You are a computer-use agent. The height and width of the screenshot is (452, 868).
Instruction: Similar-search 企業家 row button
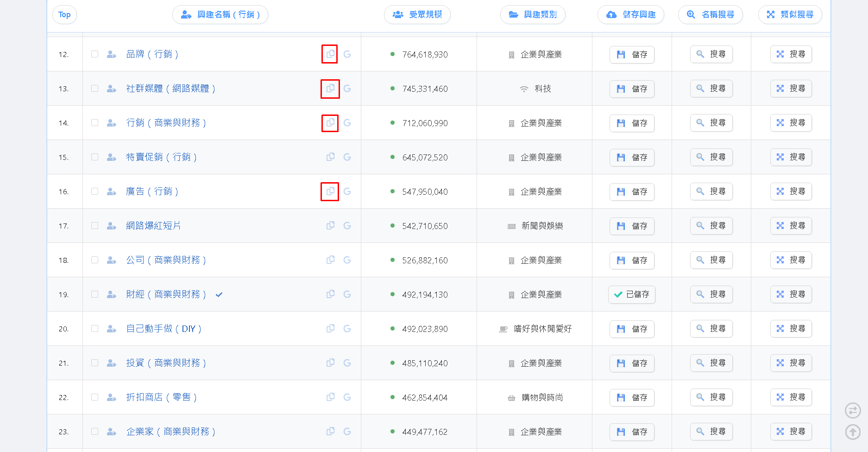(791, 431)
